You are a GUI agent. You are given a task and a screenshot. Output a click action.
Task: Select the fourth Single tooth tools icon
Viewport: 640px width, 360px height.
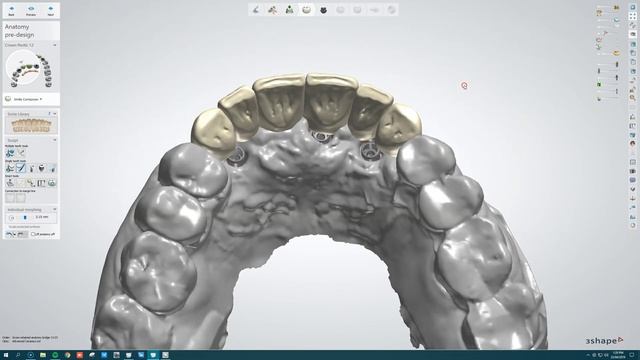coord(42,168)
